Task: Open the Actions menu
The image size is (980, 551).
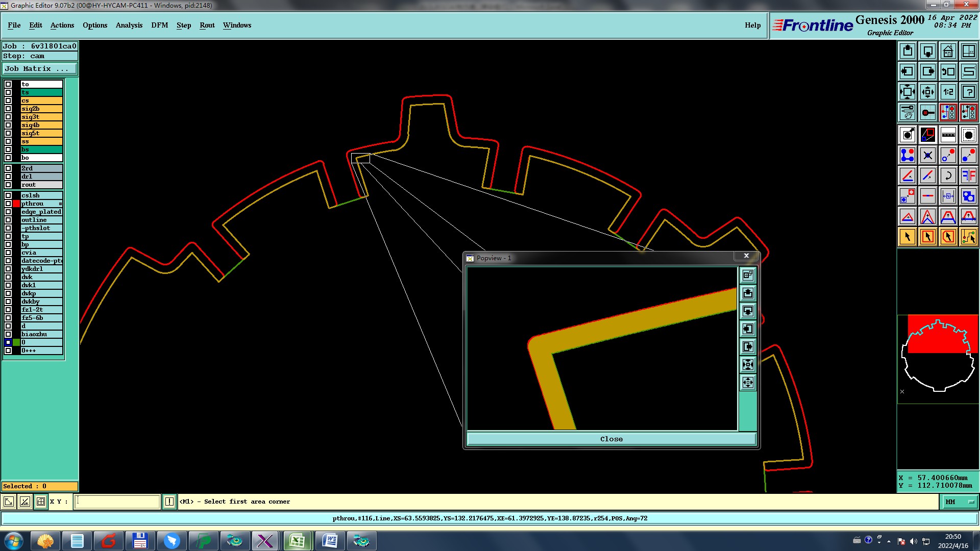Action: coord(62,25)
